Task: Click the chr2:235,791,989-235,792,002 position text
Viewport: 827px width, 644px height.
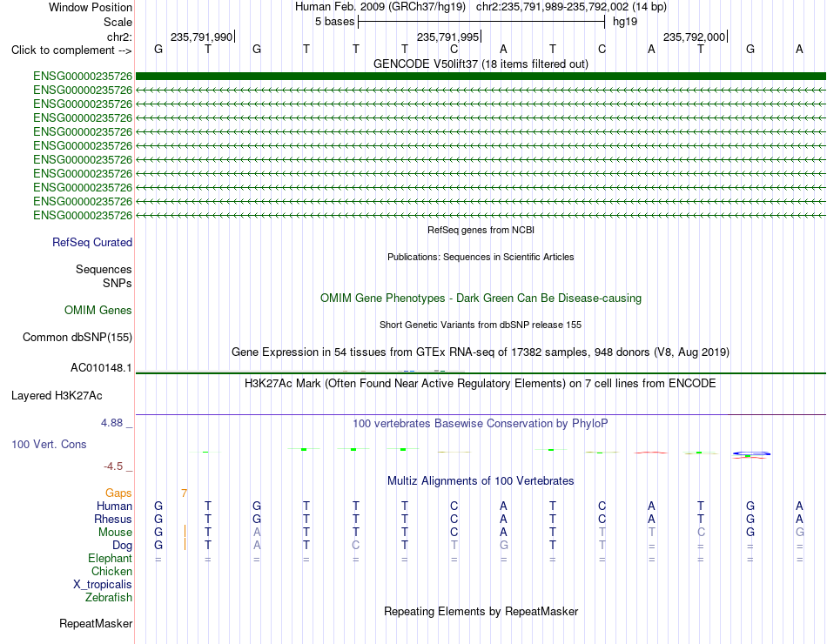Action: pyautogui.click(x=571, y=7)
